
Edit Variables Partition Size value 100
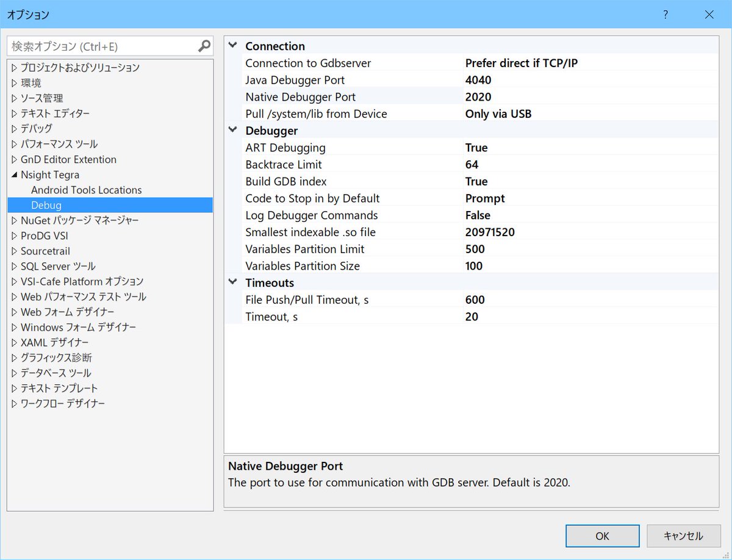click(x=474, y=266)
